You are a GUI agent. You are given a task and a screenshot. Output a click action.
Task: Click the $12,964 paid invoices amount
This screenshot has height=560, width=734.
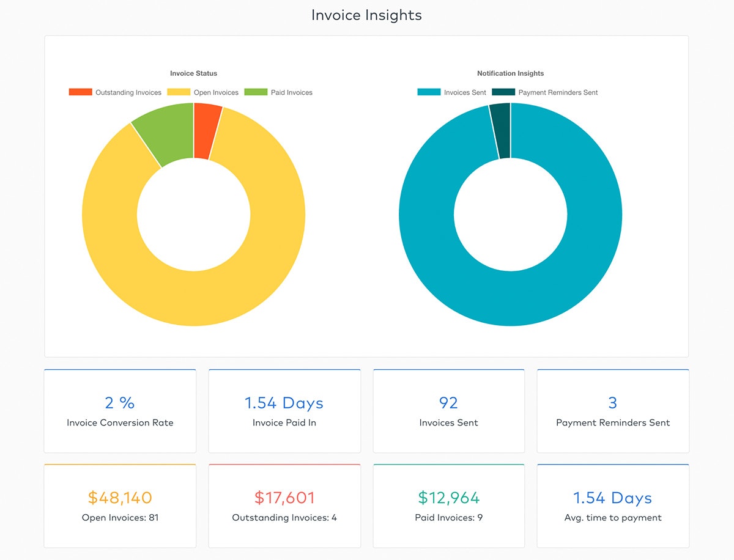(x=449, y=498)
